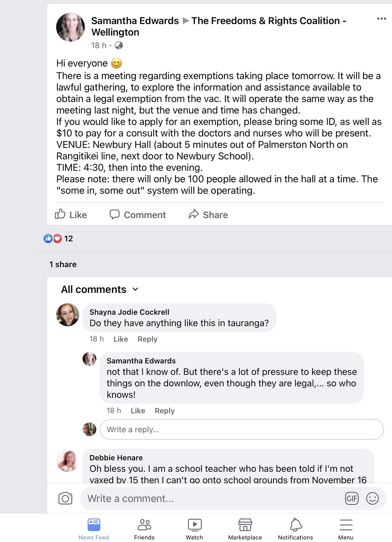
Task: View the like and heart reactions count
Action: [x=59, y=239]
